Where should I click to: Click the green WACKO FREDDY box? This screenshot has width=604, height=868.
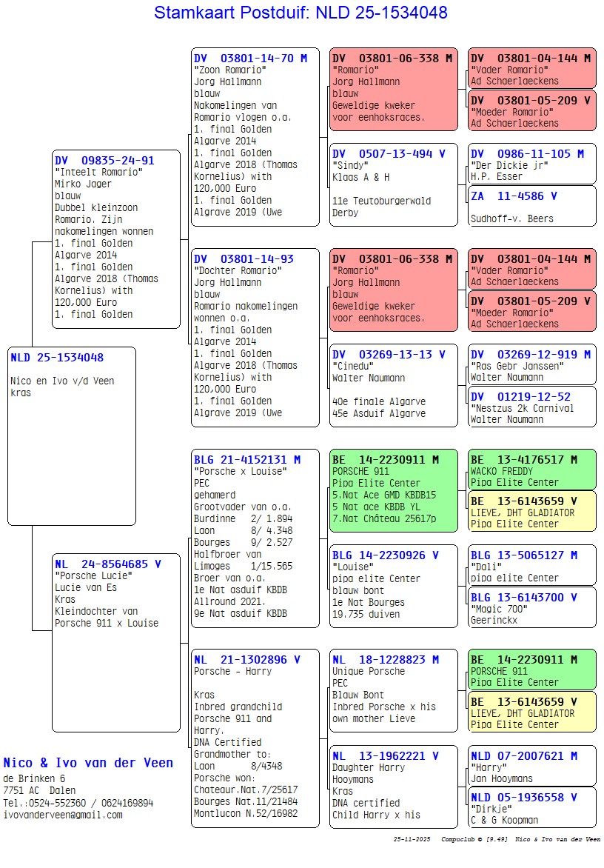click(x=531, y=470)
